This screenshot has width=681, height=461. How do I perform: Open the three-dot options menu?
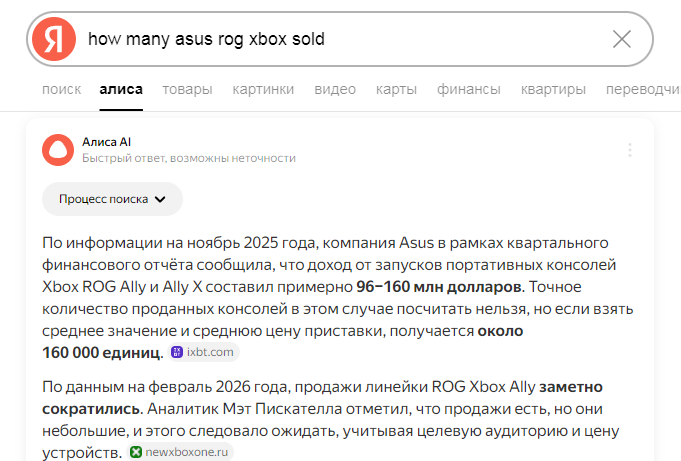tap(629, 150)
